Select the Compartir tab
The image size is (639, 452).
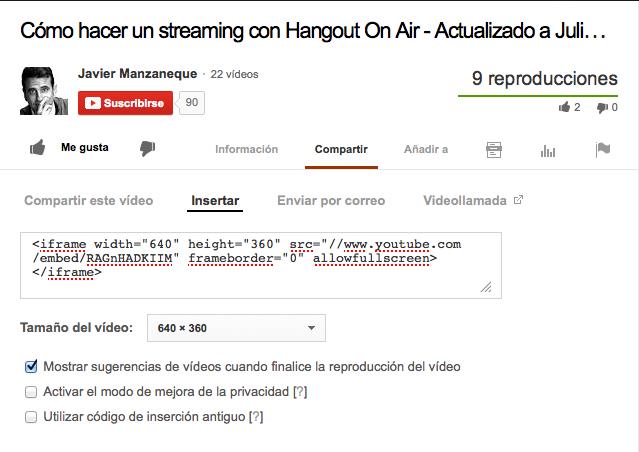coord(341,149)
